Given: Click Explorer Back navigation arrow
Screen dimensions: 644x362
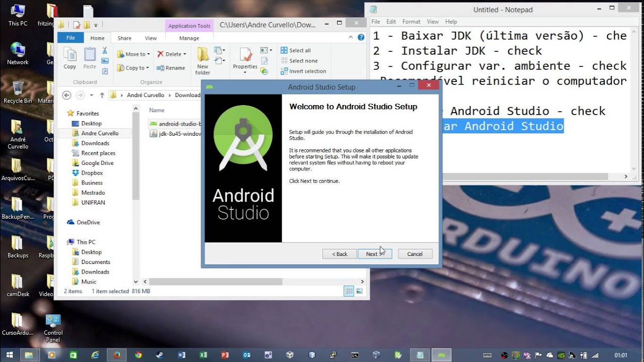Looking at the screenshot, I should [66, 95].
